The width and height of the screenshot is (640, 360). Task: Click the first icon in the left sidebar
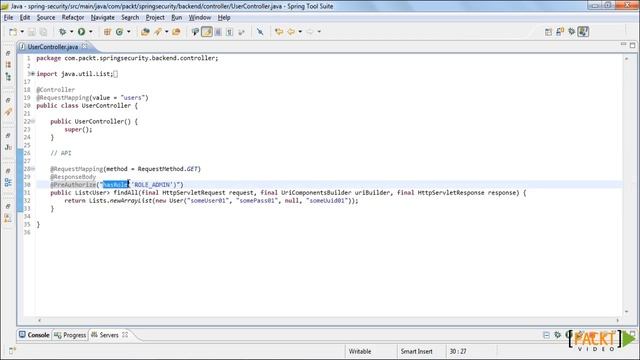point(8,53)
